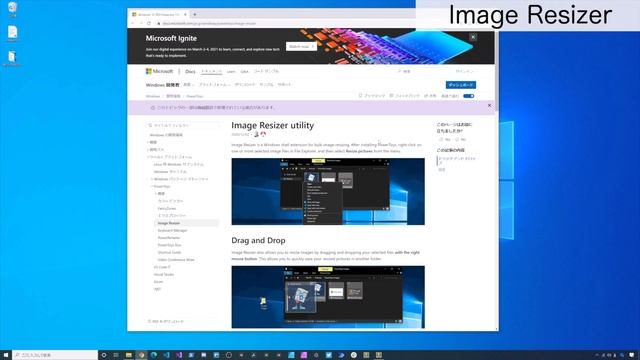This screenshot has width=640, height=360.
Task: Open PowerRename in the sidebar tree
Action: coord(169,238)
